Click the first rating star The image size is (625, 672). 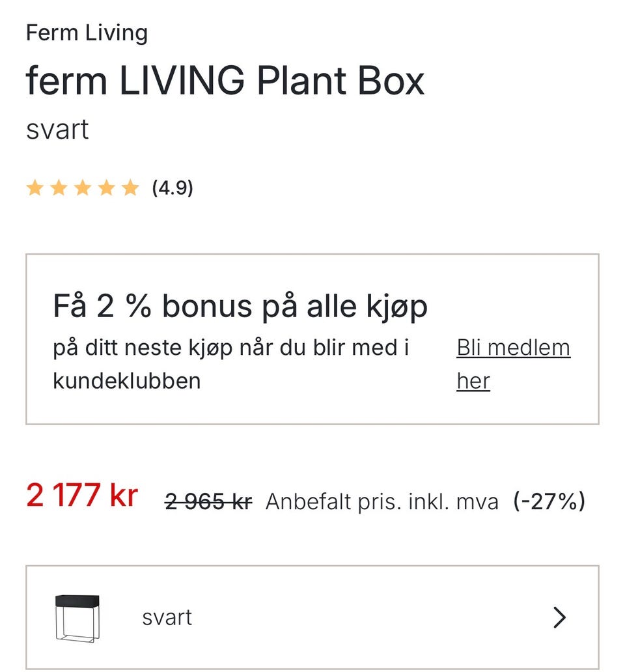pos(35,189)
